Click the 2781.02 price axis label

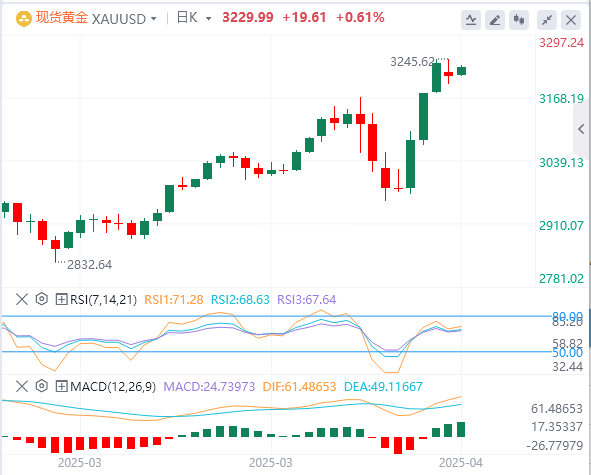coord(561,279)
